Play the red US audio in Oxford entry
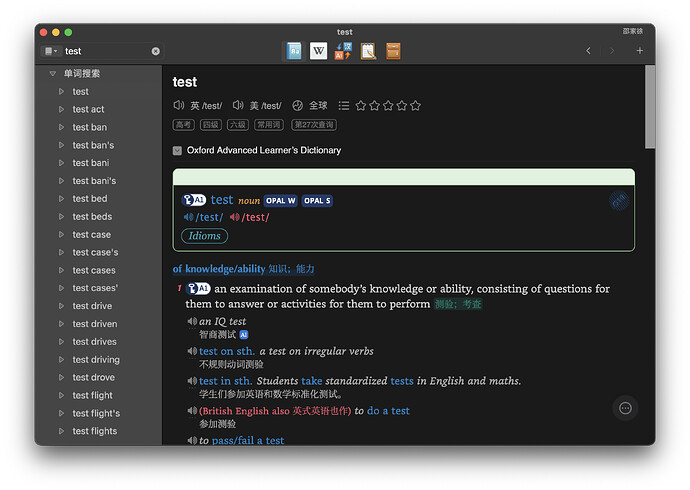Image resolution: width=690 pixels, height=490 pixels. 235,217
